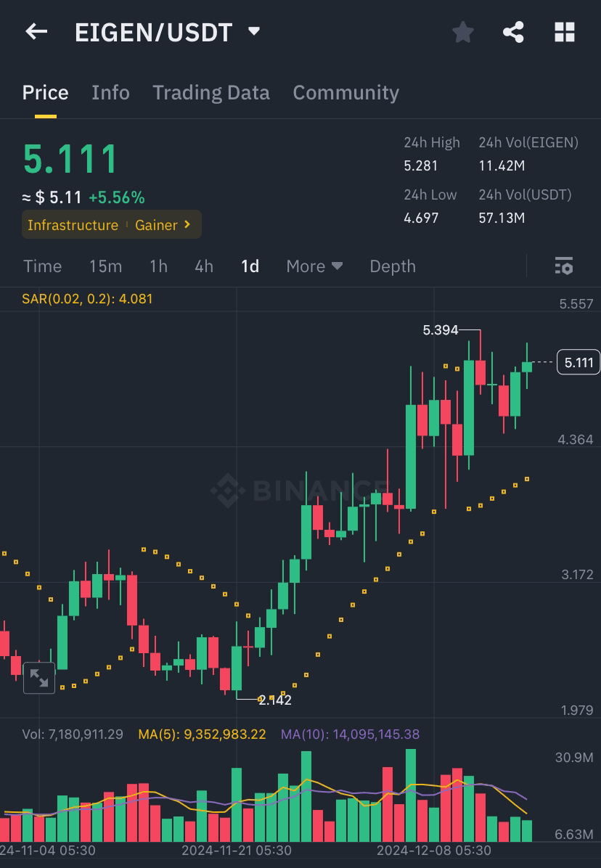Expand the EIGEN/USDT pair selector arrow

coord(254,31)
